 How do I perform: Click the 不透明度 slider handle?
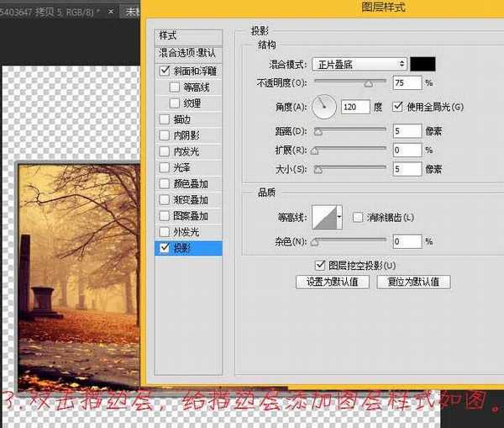click(x=368, y=84)
